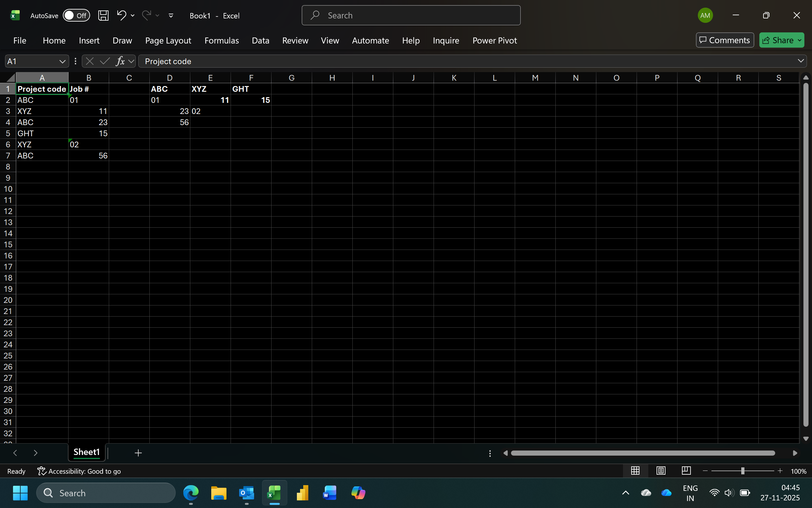Open the Review tab

click(x=295, y=40)
